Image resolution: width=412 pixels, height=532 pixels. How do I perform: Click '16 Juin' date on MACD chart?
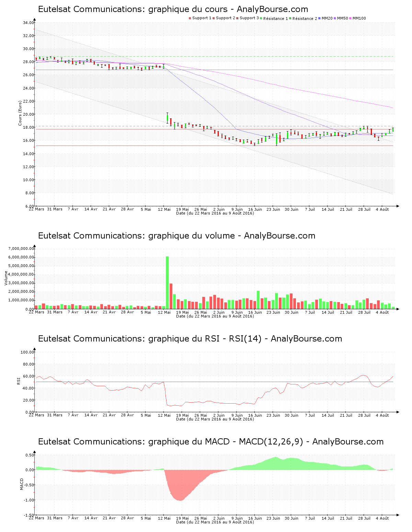pyautogui.click(x=255, y=518)
